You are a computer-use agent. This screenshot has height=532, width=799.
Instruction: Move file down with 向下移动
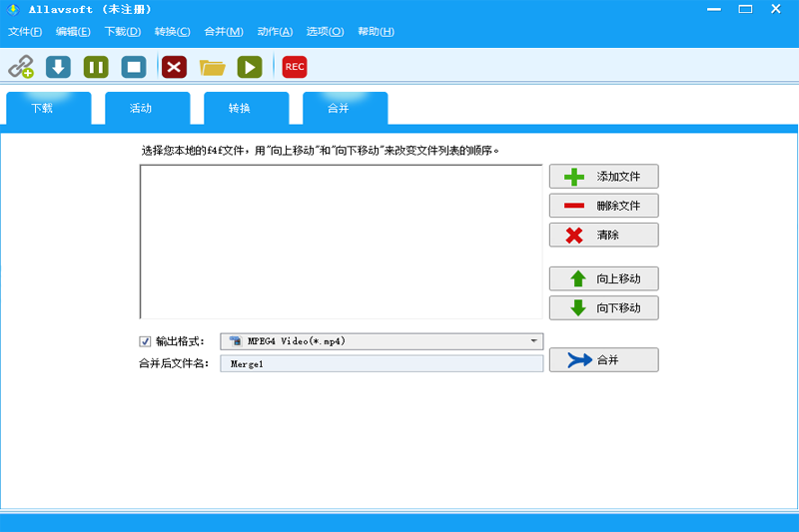click(604, 308)
